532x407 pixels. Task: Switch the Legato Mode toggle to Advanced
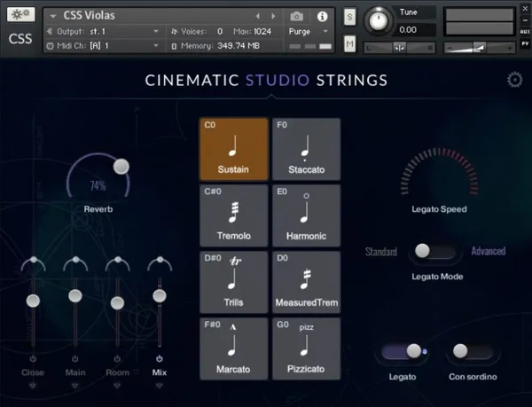(x=435, y=251)
